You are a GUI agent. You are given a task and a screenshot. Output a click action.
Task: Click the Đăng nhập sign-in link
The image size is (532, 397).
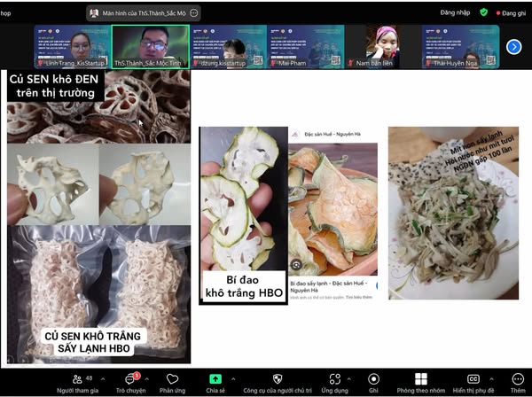pos(453,12)
